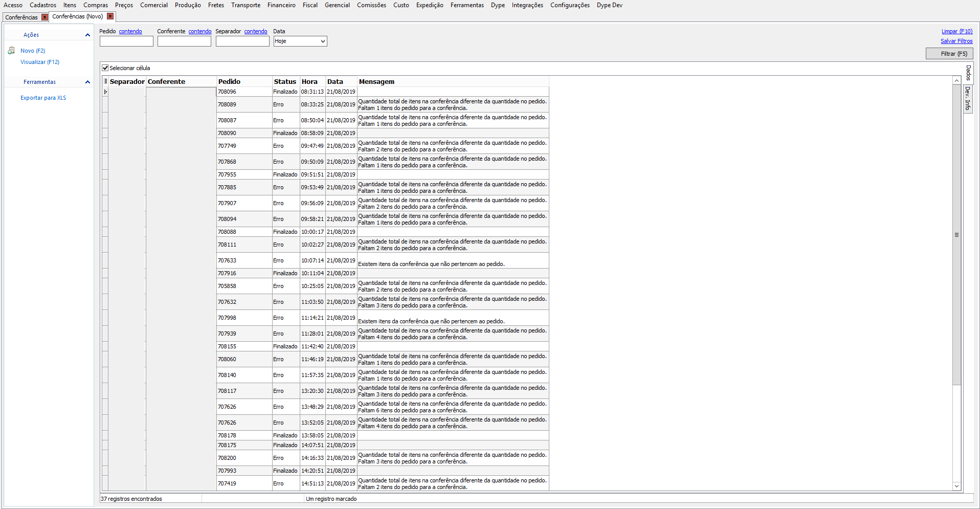Click Novo (F2) action link
This screenshot has height=509, width=980.
click(x=33, y=51)
